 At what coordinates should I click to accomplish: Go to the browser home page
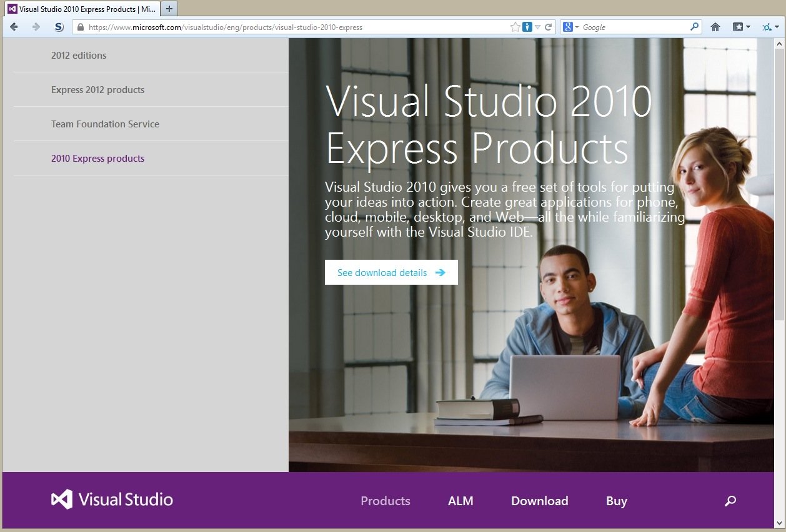point(715,27)
